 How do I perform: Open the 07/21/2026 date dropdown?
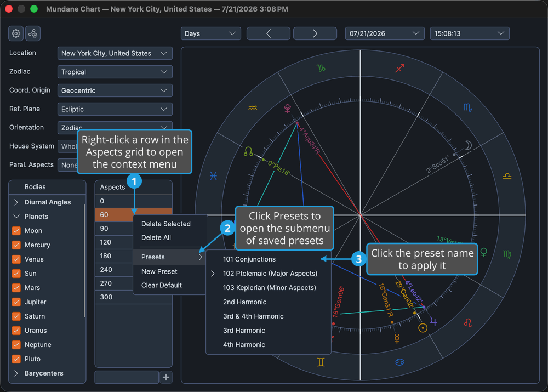point(385,33)
